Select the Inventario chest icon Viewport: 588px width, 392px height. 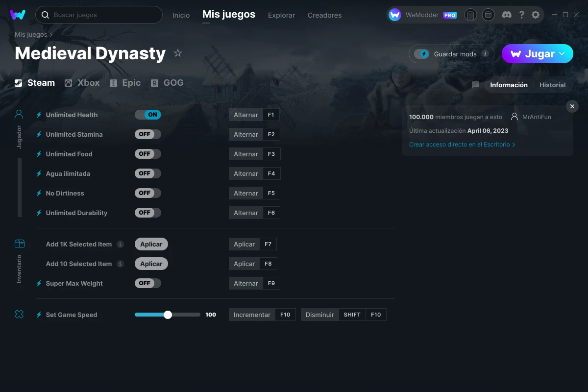[x=19, y=244]
